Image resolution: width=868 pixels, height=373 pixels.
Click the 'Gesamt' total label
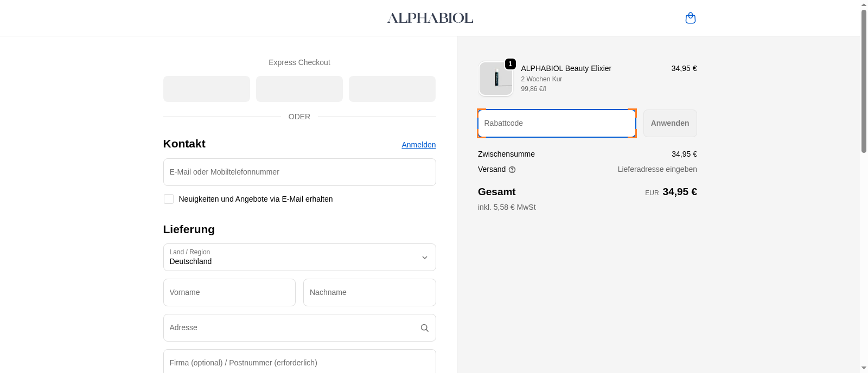(496, 192)
